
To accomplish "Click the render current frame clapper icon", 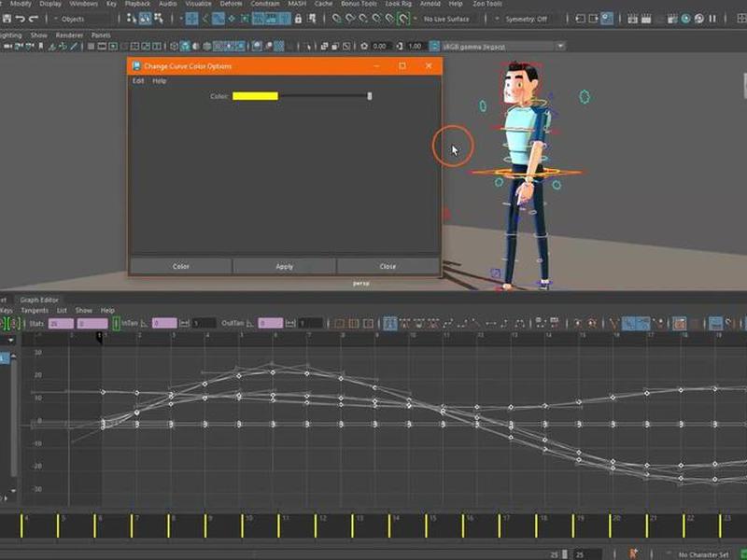I will click(x=633, y=19).
